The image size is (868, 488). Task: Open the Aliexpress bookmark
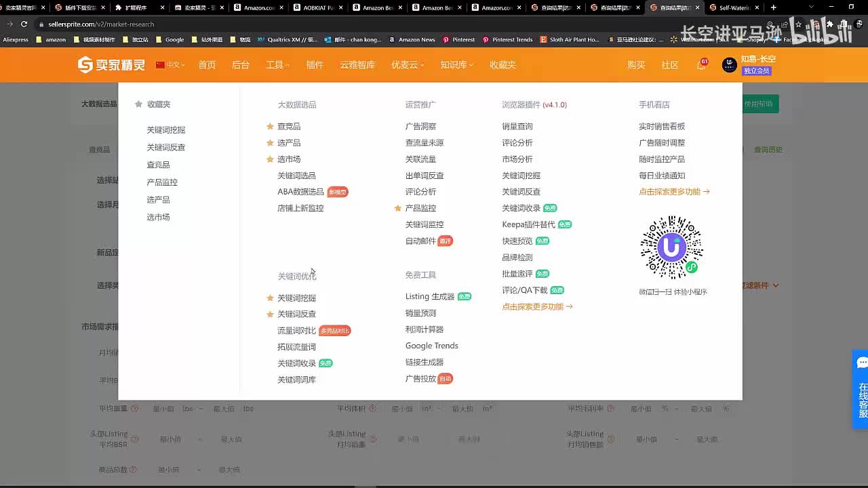tap(16, 39)
